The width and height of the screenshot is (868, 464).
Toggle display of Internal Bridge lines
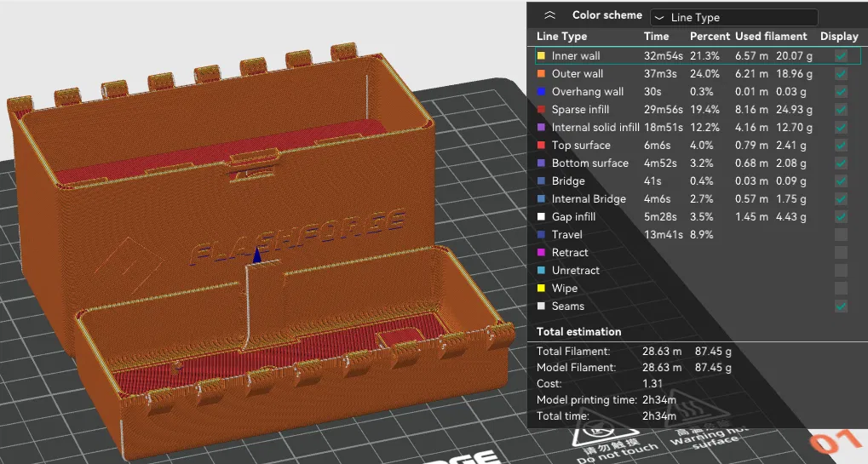coord(841,199)
